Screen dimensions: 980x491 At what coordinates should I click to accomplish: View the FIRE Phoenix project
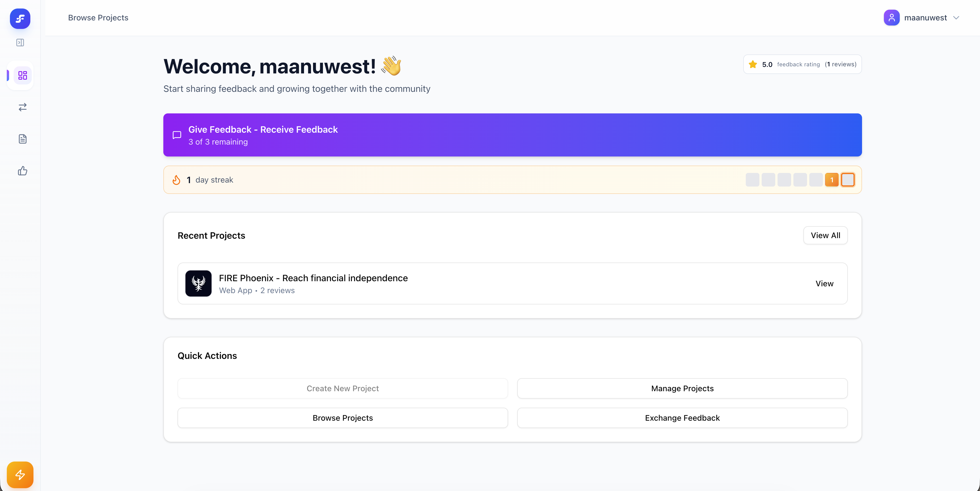(824, 283)
